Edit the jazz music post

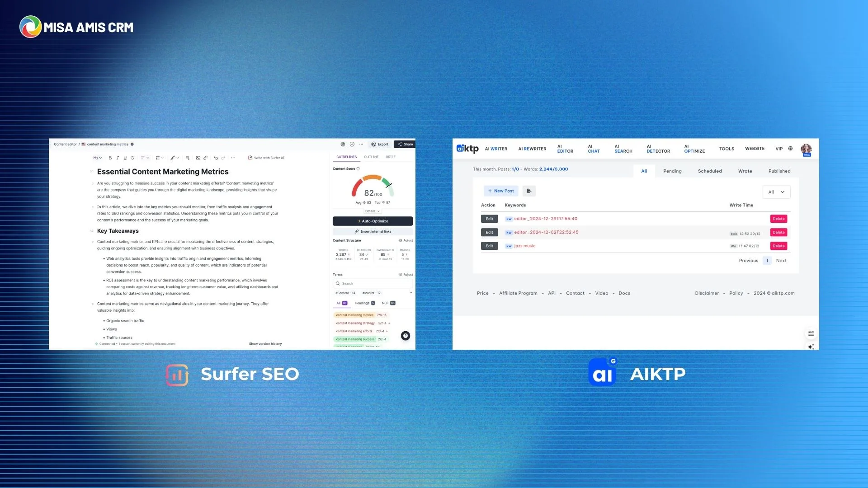pos(489,246)
